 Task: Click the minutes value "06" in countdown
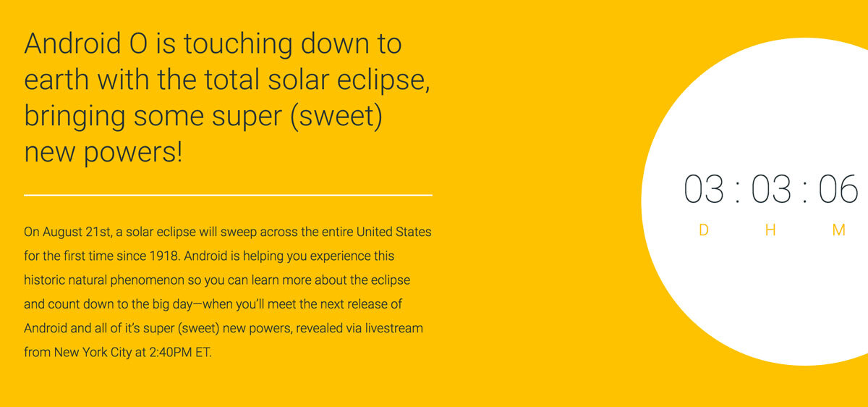pyautogui.click(x=838, y=190)
